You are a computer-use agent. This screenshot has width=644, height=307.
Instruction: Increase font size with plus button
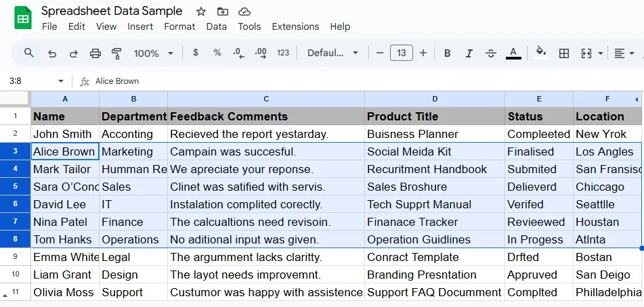(423, 53)
